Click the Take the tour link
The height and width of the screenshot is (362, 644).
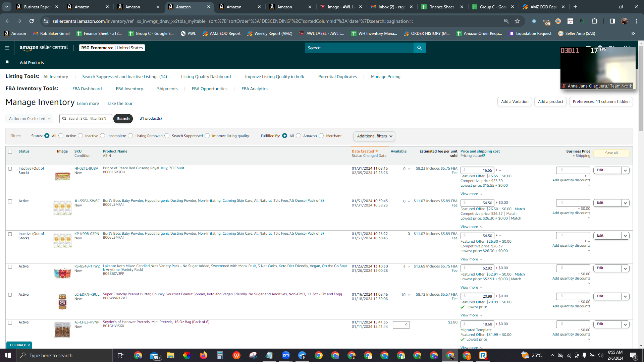(120, 104)
